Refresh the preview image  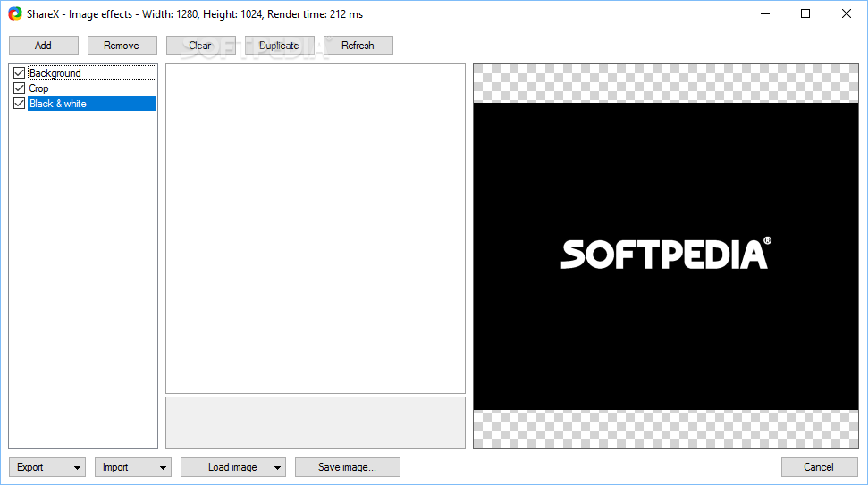tap(358, 46)
